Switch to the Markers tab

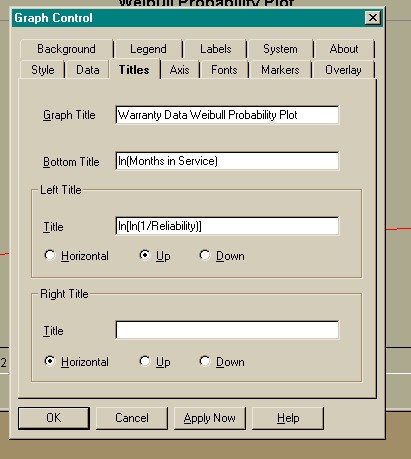pyautogui.click(x=280, y=70)
